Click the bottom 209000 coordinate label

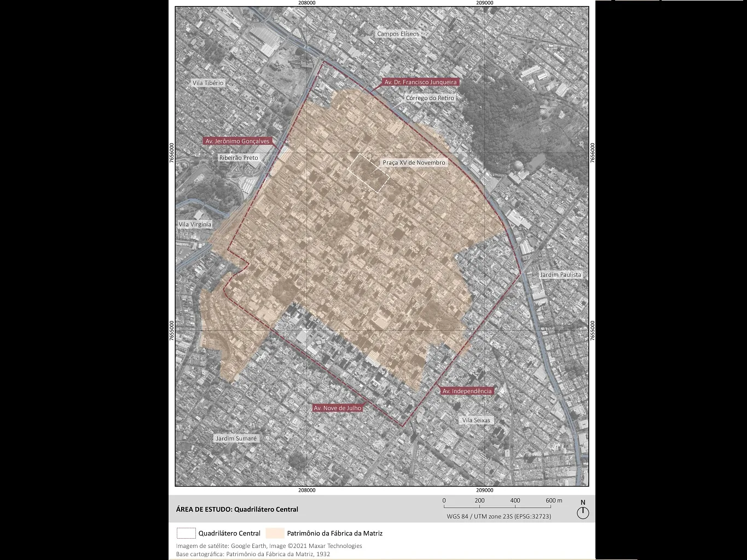[x=485, y=491]
